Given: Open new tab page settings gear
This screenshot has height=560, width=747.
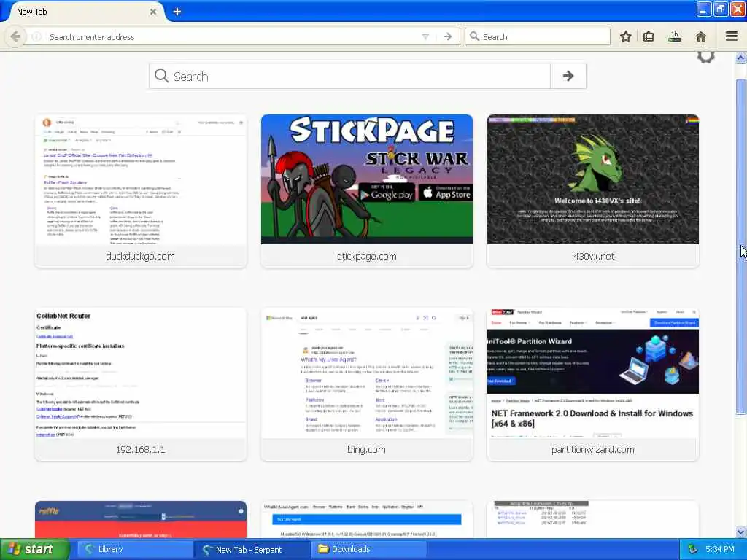Looking at the screenshot, I should (x=706, y=57).
